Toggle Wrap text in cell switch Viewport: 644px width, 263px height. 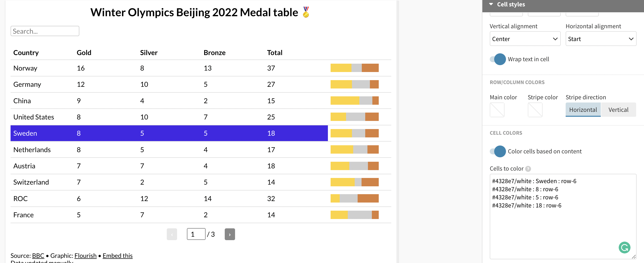[x=498, y=59]
